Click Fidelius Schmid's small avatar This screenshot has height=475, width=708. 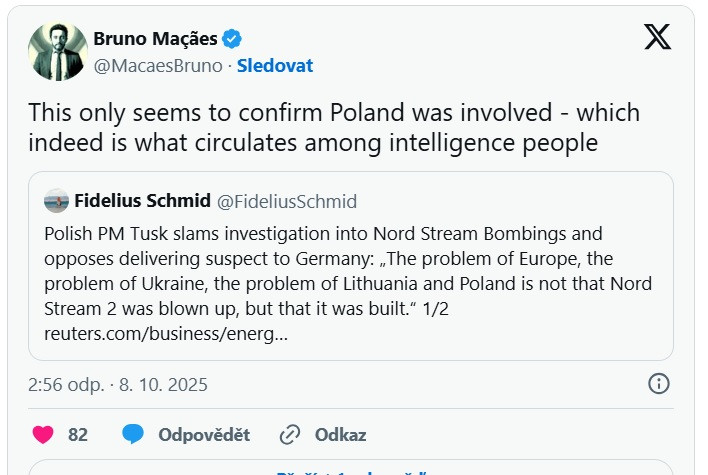coord(56,201)
